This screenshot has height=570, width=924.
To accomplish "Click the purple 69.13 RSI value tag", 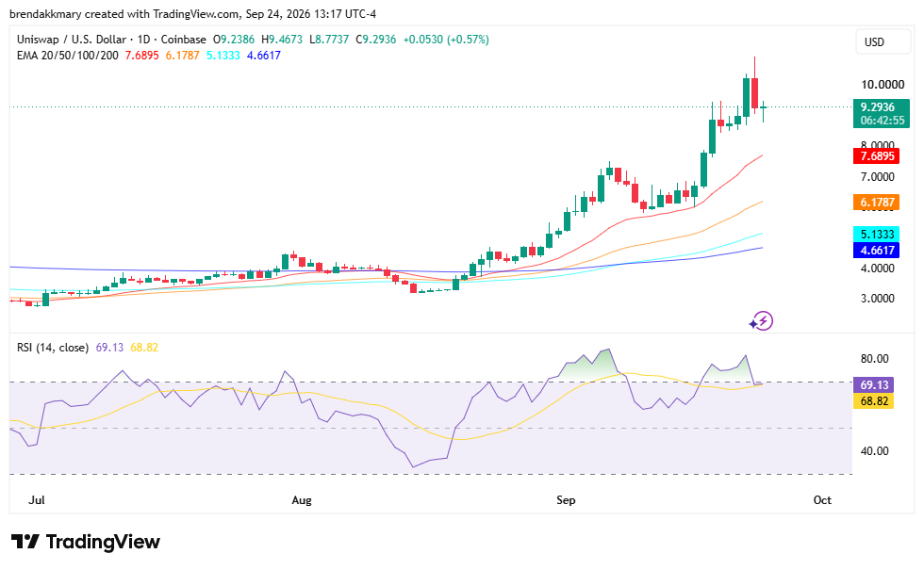I will pos(874,384).
